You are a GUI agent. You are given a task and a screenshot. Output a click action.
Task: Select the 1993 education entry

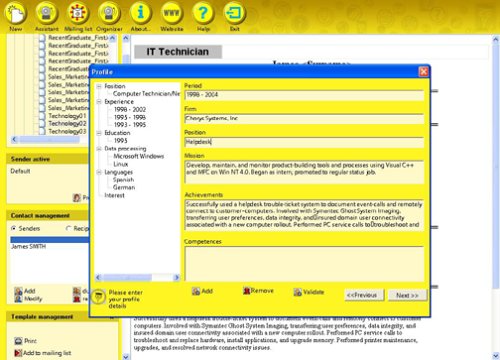[121, 141]
